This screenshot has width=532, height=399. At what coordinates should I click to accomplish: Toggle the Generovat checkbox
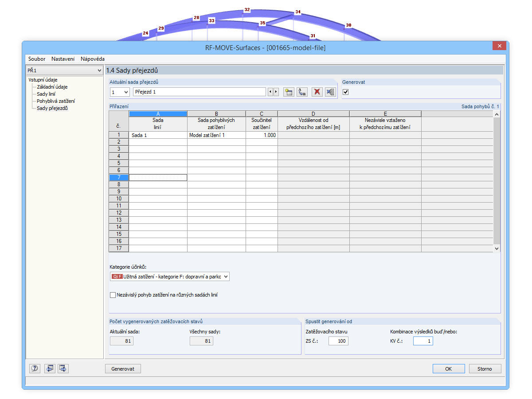tap(346, 92)
